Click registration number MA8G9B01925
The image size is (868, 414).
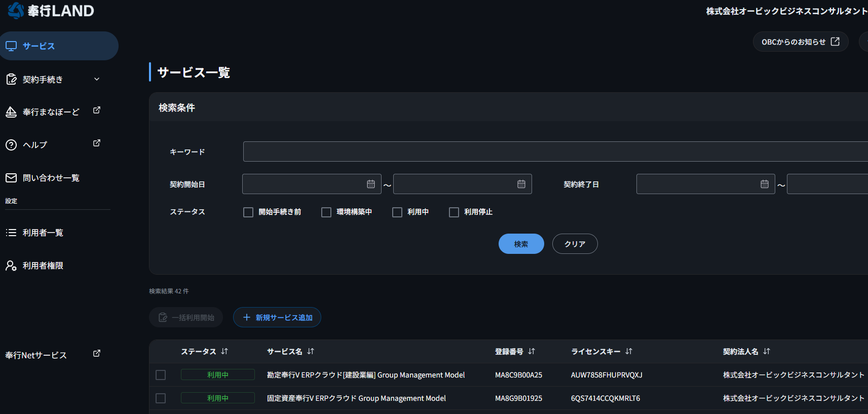pyautogui.click(x=518, y=398)
